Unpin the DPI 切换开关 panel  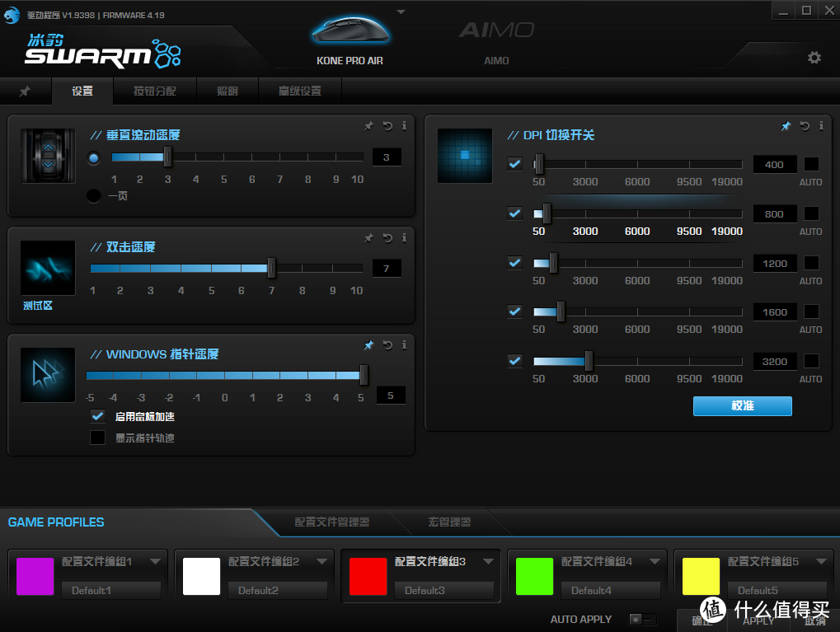pos(786,126)
